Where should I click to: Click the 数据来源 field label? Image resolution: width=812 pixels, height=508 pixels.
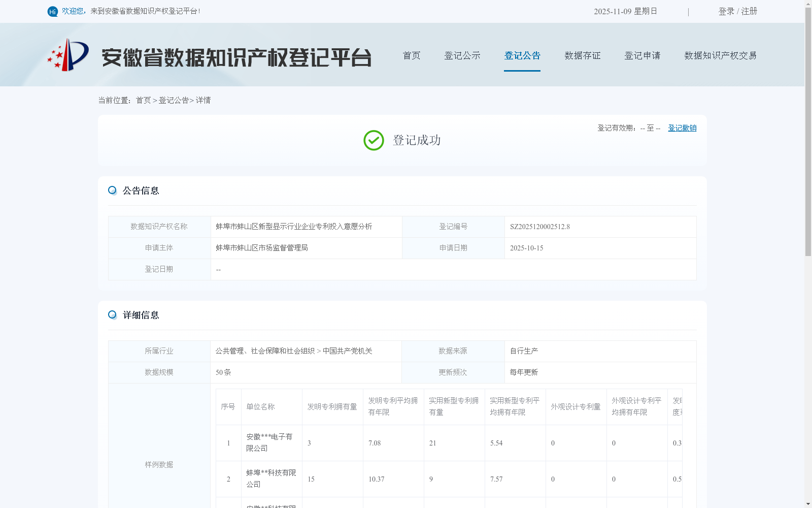pyautogui.click(x=453, y=351)
